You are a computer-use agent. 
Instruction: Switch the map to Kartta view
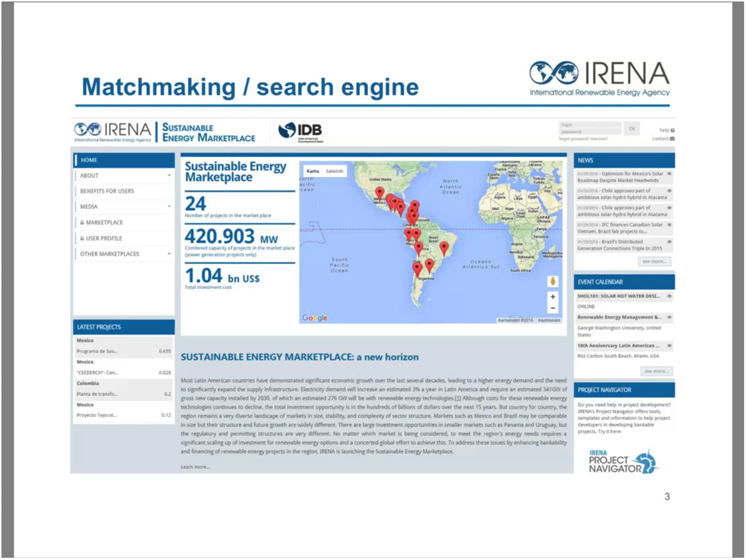[313, 171]
